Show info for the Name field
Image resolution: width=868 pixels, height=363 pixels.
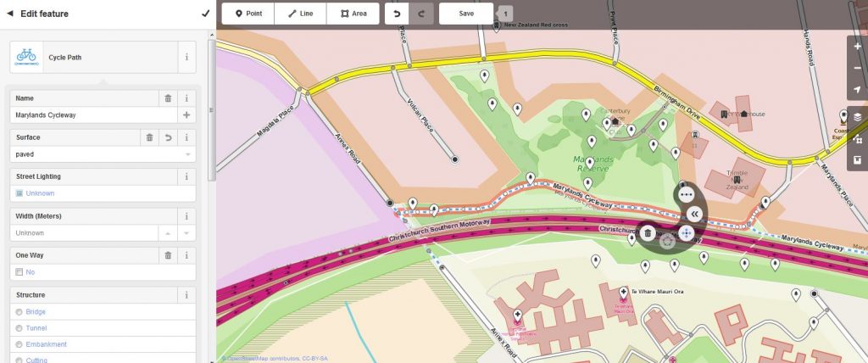coord(186,98)
